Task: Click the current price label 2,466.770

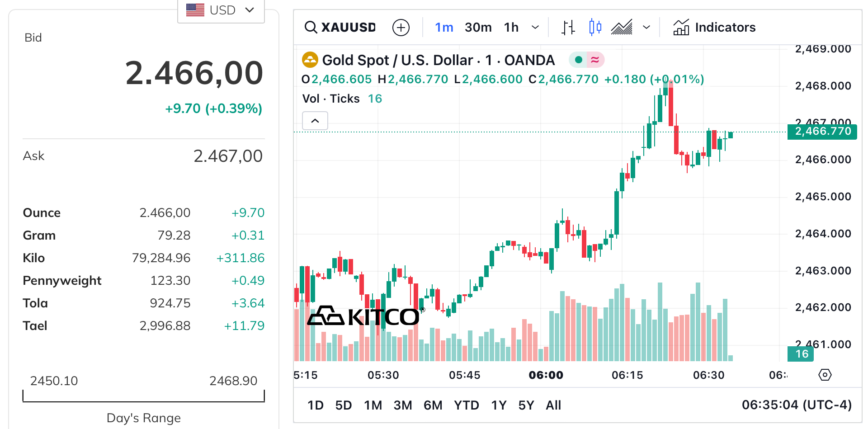Action: [822, 132]
